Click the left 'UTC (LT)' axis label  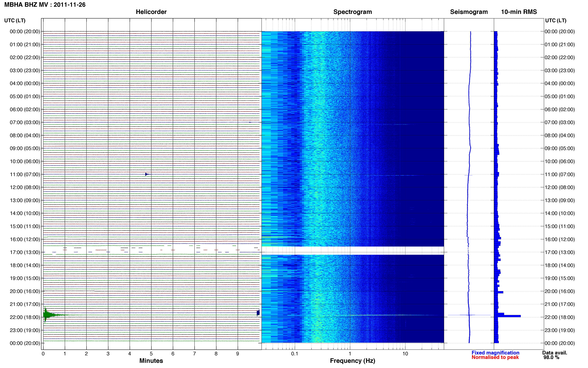click(15, 20)
